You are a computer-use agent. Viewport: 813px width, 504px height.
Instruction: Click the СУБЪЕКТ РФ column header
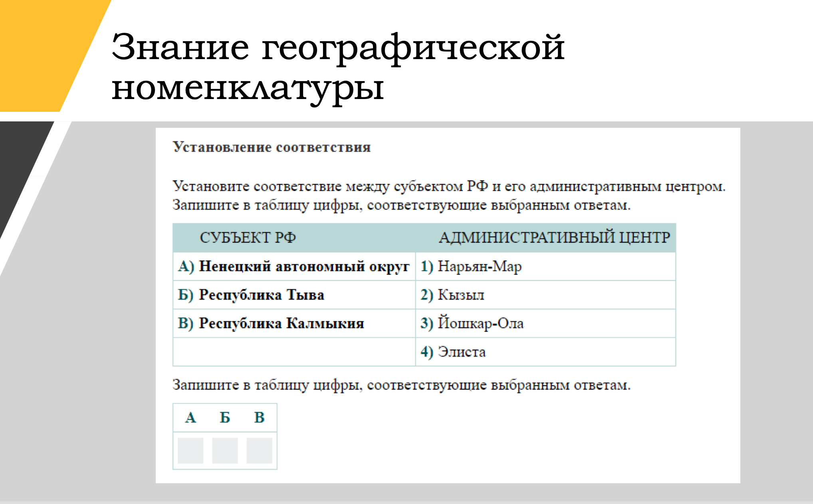click(x=248, y=238)
